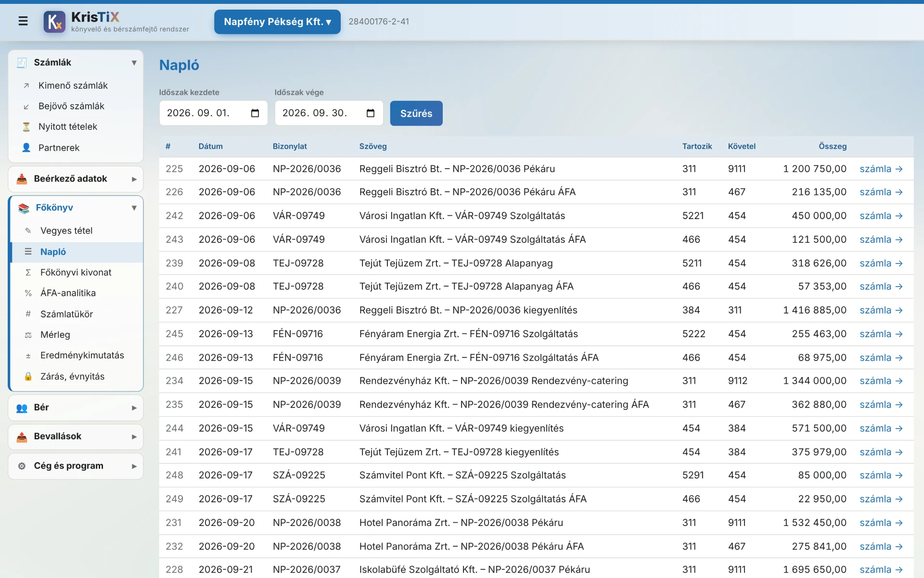Click the Szűrés filter button
Screen dimensions: 924x578
416,113
